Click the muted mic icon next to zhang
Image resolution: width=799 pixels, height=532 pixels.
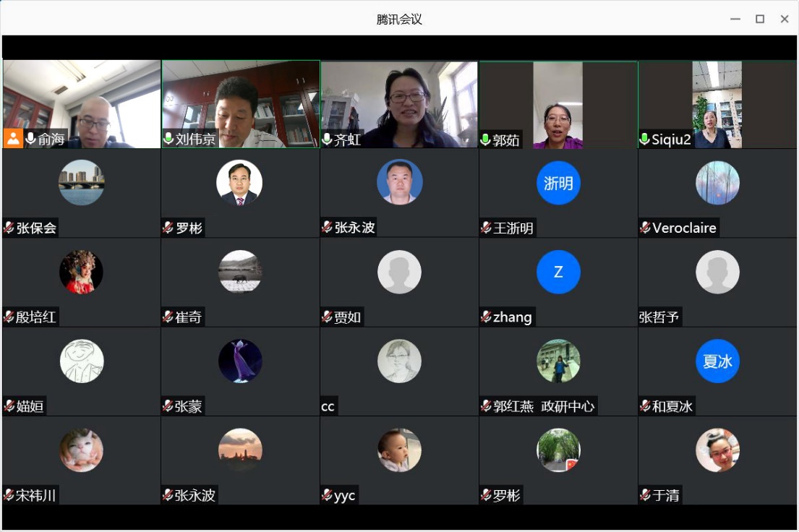(x=486, y=317)
